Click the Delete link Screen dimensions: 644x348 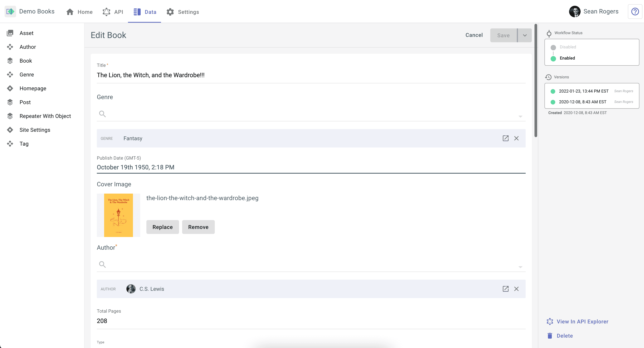pos(564,336)
